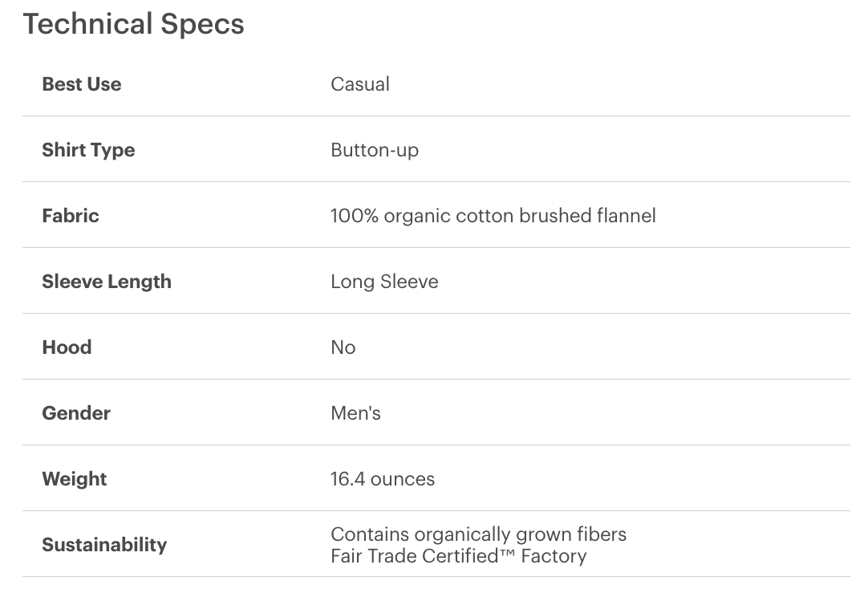
Task: Click the organic cotton brushed flannel text
Action: pyautogui.click(x=520, y=216)
